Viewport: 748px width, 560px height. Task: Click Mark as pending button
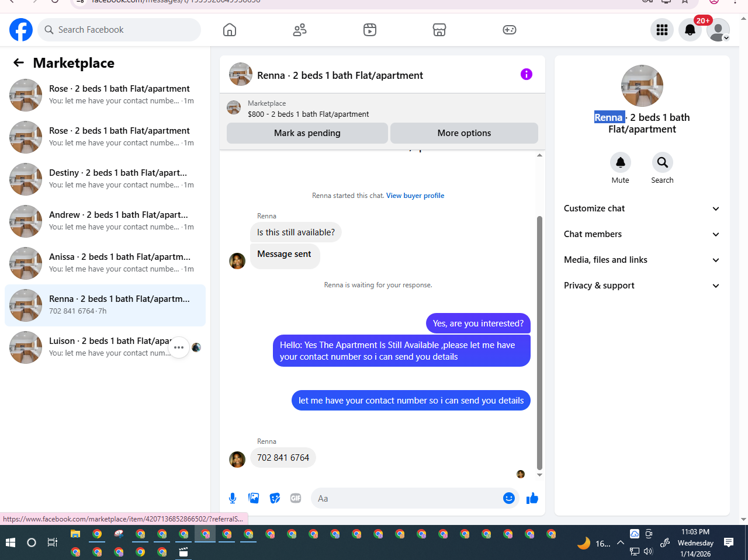(x=307, y=133)
